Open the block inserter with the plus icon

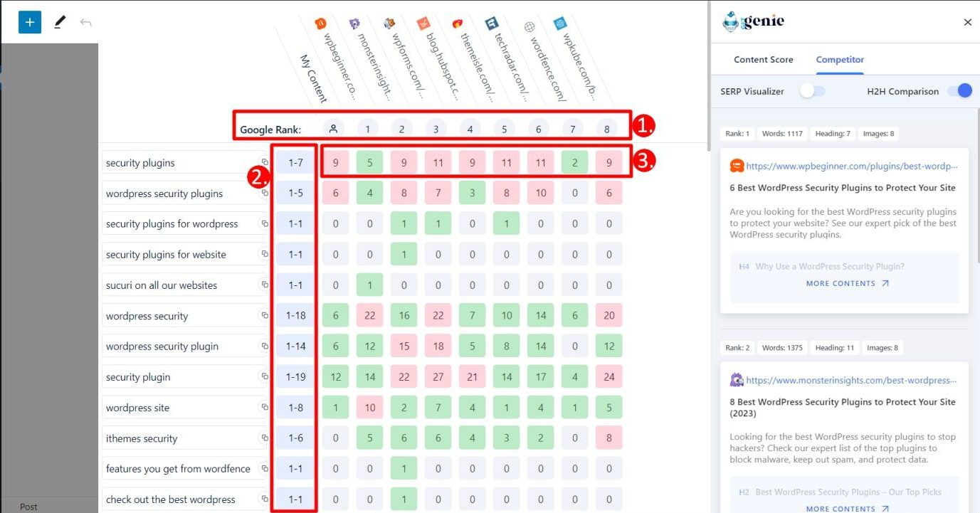point(28,21)
